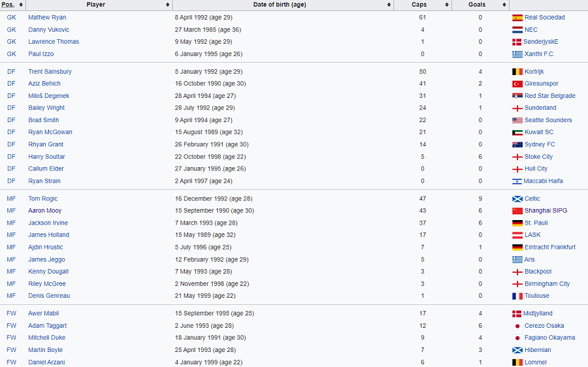
Task: Click the Spain flag beside Real Sociedad
Action: [x=517, y=18]
